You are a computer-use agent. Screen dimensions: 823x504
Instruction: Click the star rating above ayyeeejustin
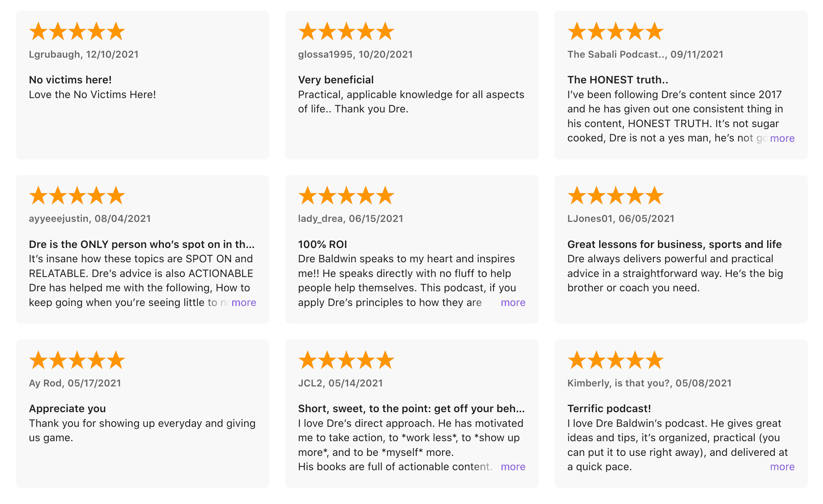[77, 195]
